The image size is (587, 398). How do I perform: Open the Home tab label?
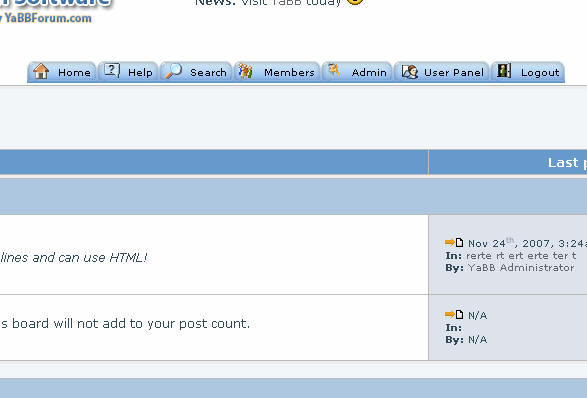click(x=74, y=72)
